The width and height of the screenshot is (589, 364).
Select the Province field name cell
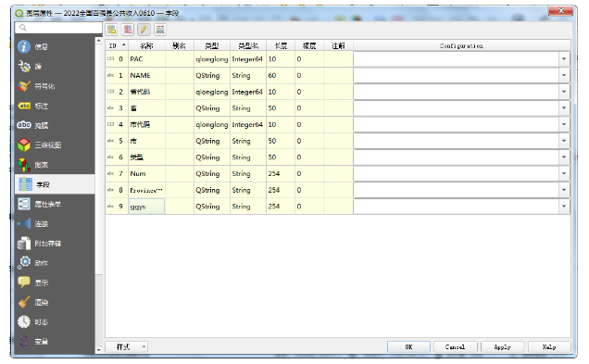[x=146, y=190]
